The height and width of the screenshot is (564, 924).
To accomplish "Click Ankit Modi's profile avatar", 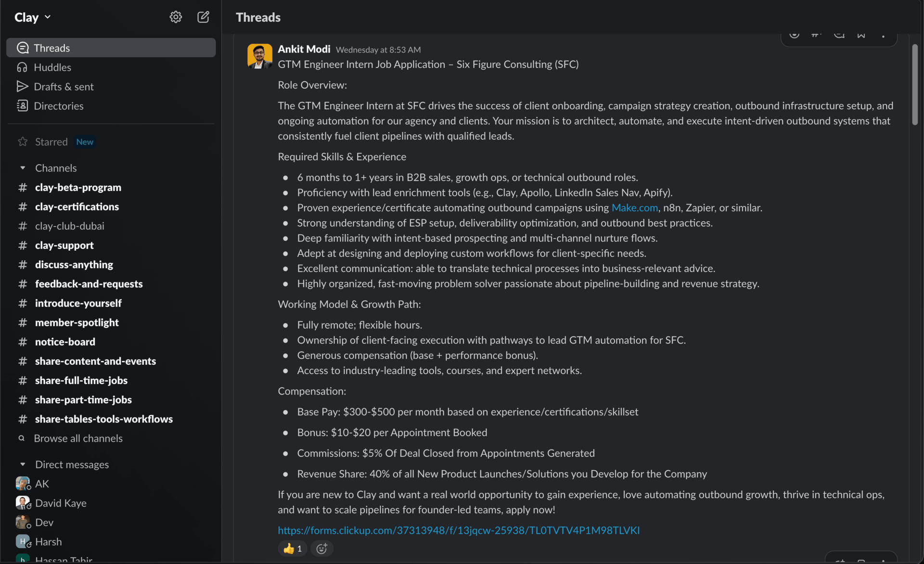I will coord(259,56).
